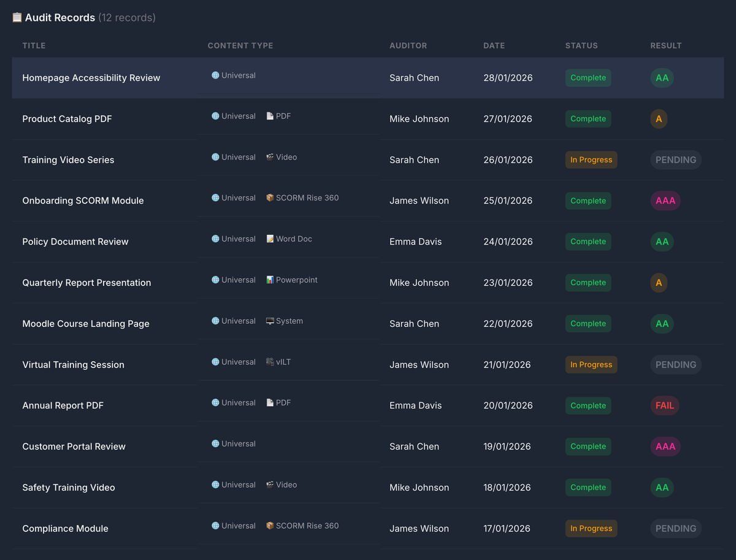Click the Powerpoint chart icon in Quarterly Report row
The height and width of the screenshot is (560, 736).
click(x=270, y=280)
